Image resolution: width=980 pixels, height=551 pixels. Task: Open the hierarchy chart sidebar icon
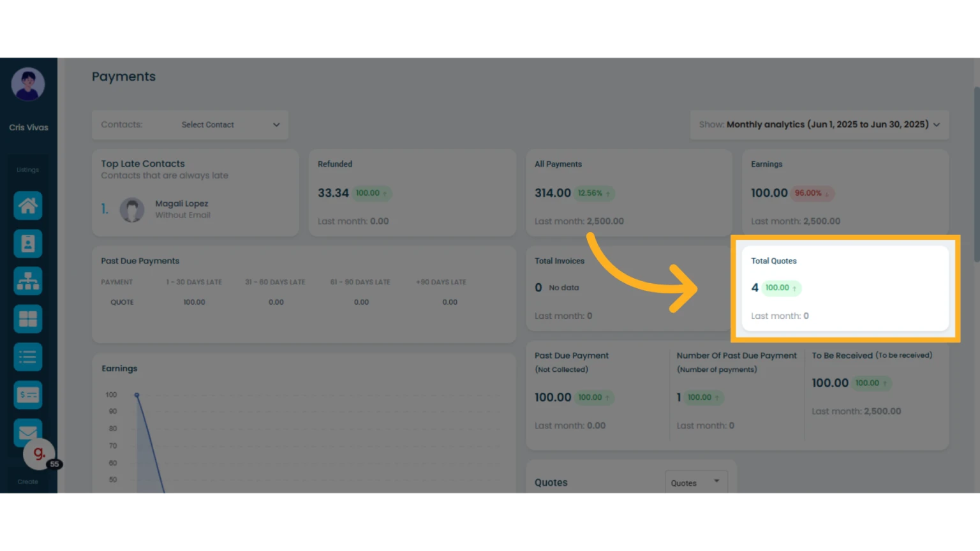28,281
